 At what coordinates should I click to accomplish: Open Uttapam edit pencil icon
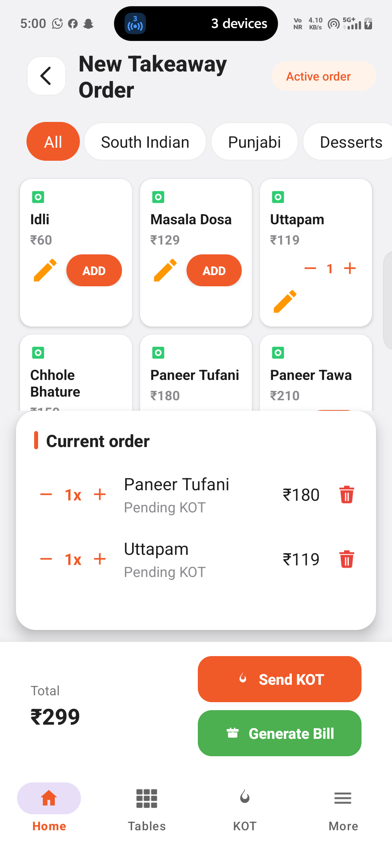point(285,301)
